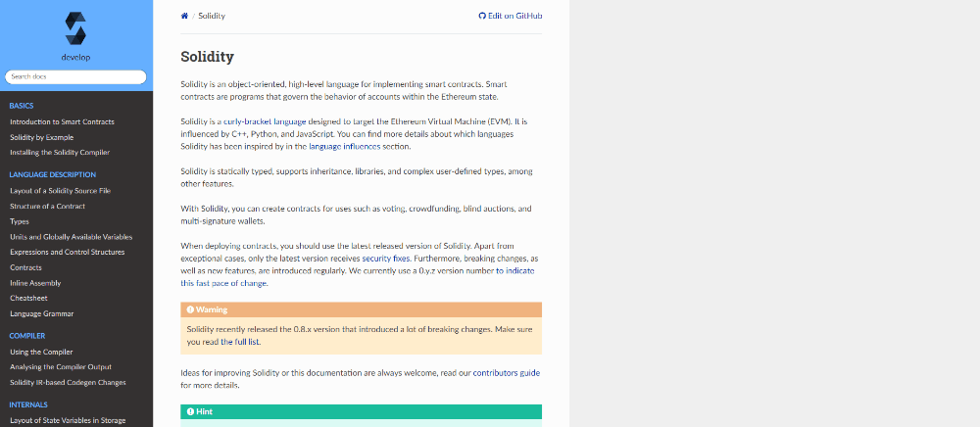Follow the security fixes link

pyautogui.click(x=385, y=258)
